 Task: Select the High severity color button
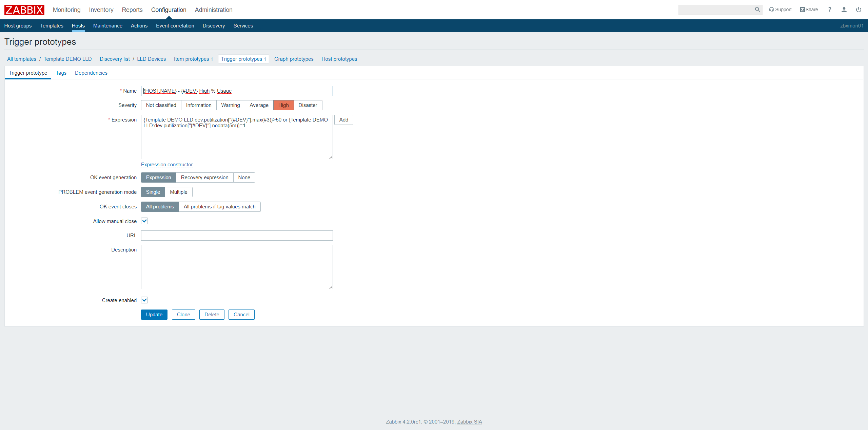(283, 105)
